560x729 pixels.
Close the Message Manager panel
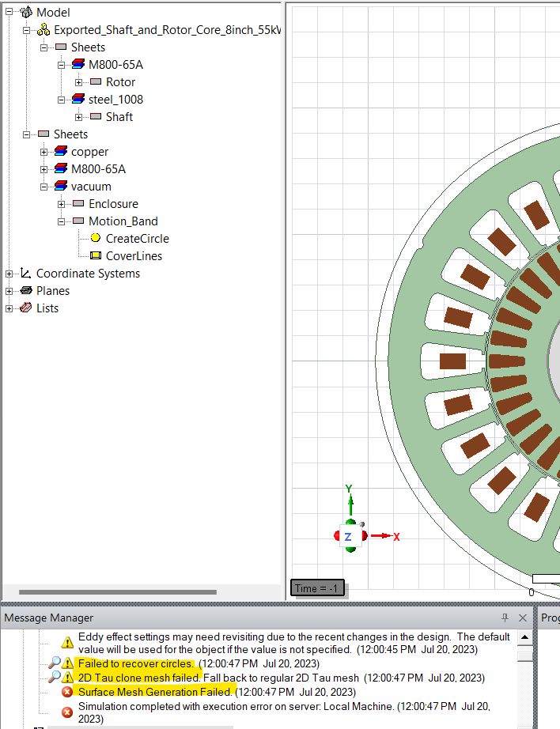pyautogui.click(x=523, y=618)
